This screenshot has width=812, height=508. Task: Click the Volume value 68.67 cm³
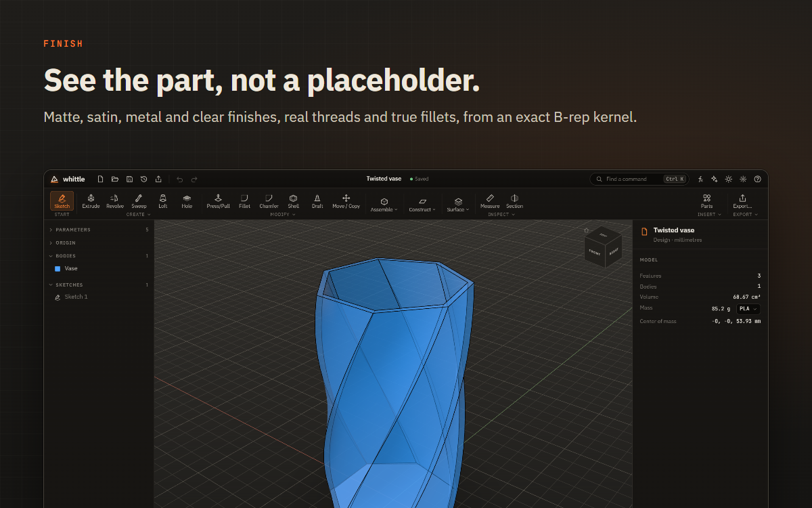pyautogui.click(x=747, y=297)
